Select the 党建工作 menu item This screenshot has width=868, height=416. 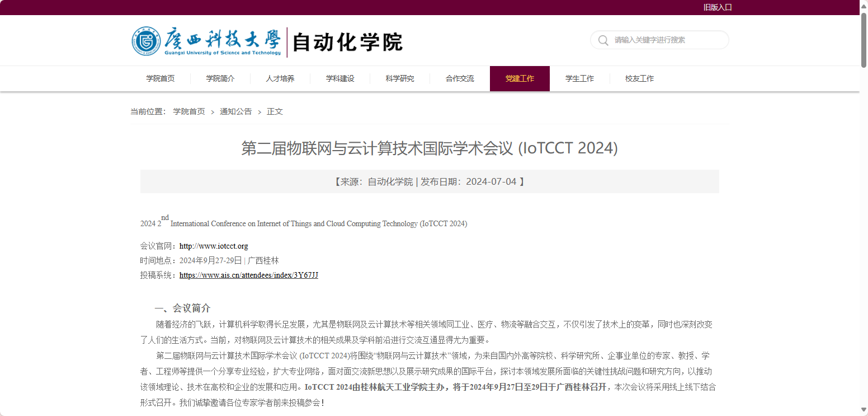click(x=520, y=78)
